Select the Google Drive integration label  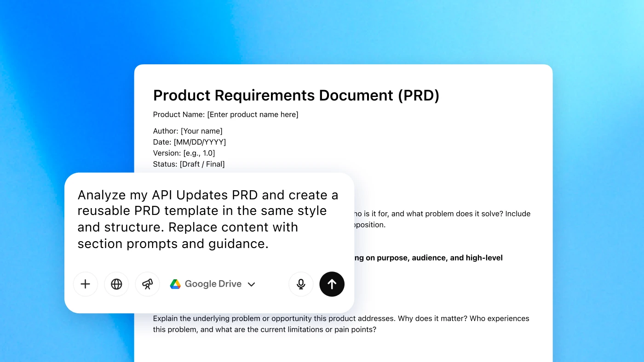[x=213, y=284]
